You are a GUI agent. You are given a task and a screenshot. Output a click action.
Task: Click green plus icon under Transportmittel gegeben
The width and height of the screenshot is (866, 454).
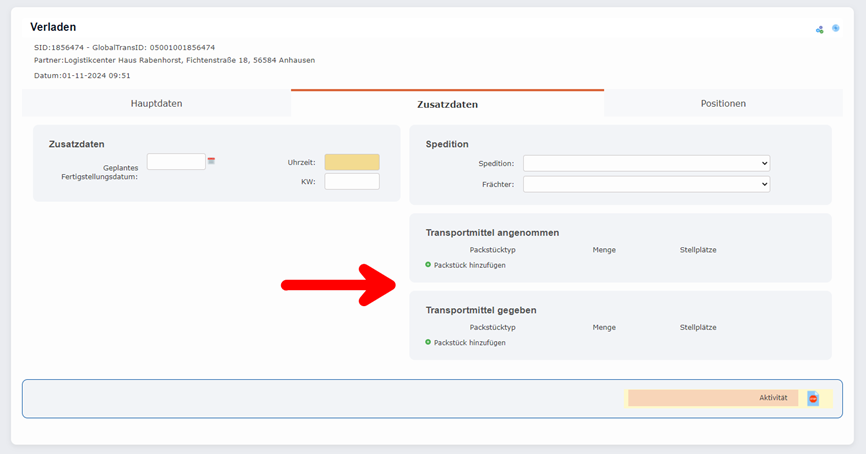428,342
